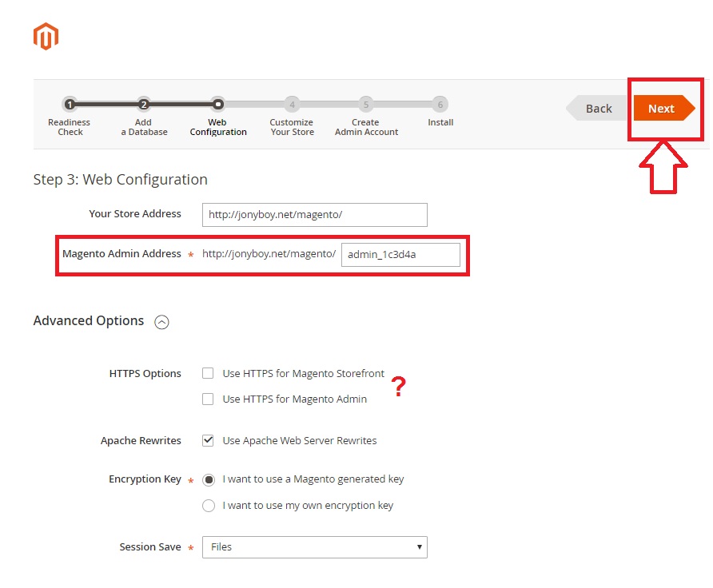Select step 3 Web Configuration circle
The image size is (713, 588).
[x=218, y=105]
